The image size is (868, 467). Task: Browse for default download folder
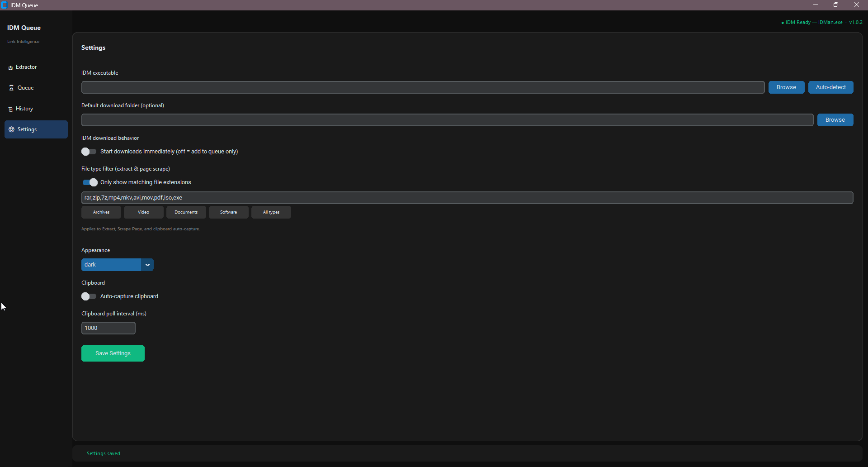(x=835, y=120)
